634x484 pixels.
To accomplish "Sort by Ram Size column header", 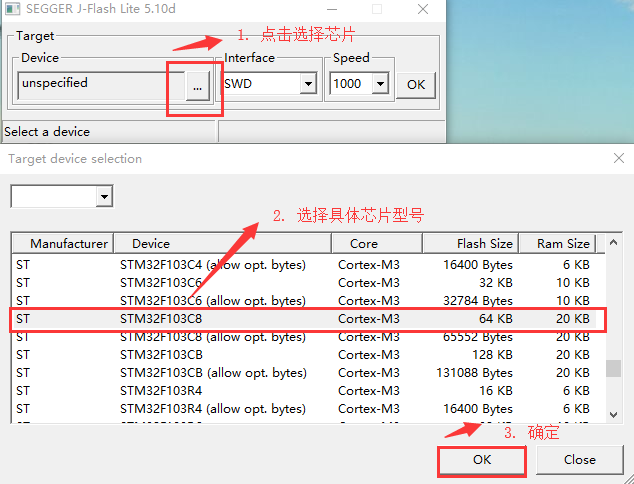I will pyautogui.click(x=557, y=243).
